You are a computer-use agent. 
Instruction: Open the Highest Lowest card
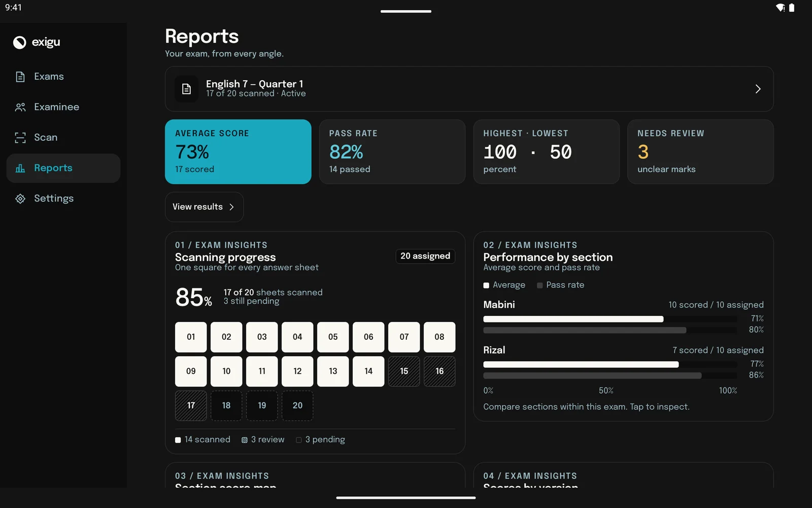coord(546,151)
